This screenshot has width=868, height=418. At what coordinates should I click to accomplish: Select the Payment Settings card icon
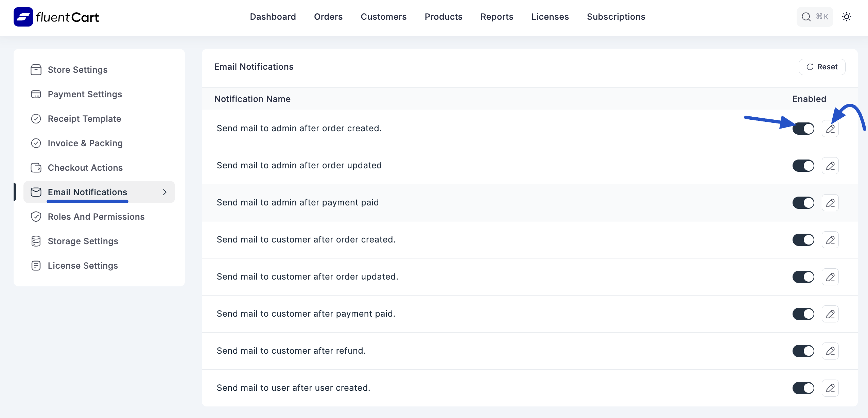36,94
